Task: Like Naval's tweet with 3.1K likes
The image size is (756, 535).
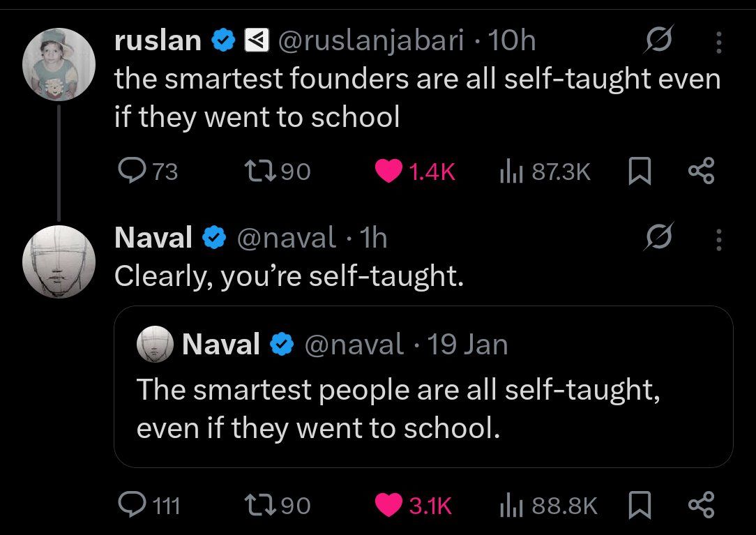Action: point(389,504)
